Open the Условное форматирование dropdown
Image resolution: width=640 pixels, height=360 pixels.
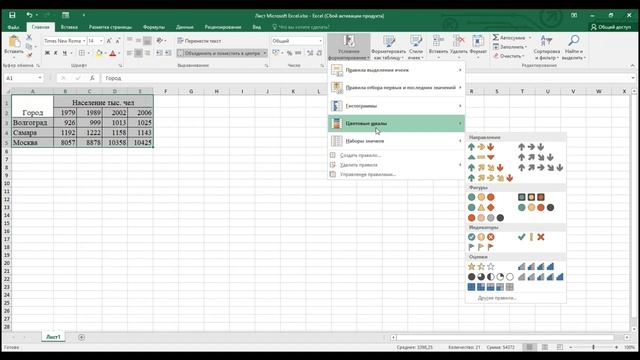[349, 47]
